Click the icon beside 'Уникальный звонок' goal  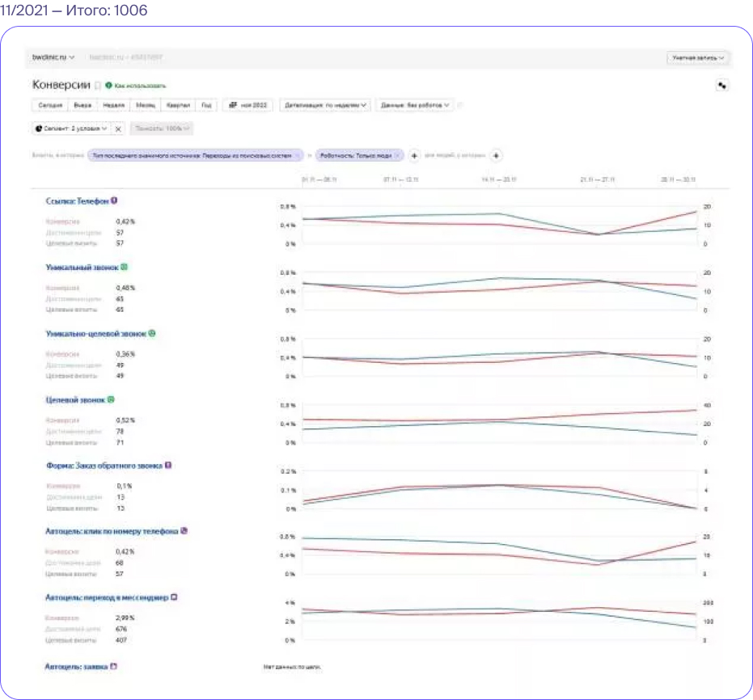(124, 267)
